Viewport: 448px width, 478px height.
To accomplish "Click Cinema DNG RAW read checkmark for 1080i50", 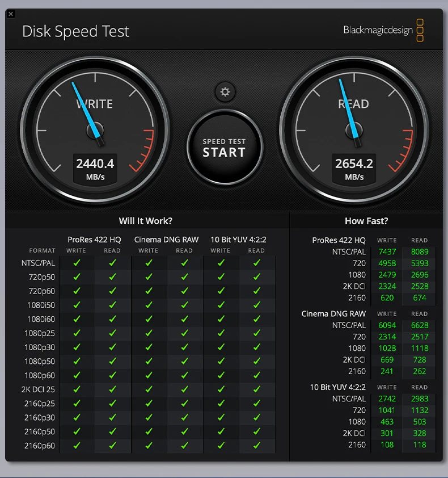I will tap(184, 304).
